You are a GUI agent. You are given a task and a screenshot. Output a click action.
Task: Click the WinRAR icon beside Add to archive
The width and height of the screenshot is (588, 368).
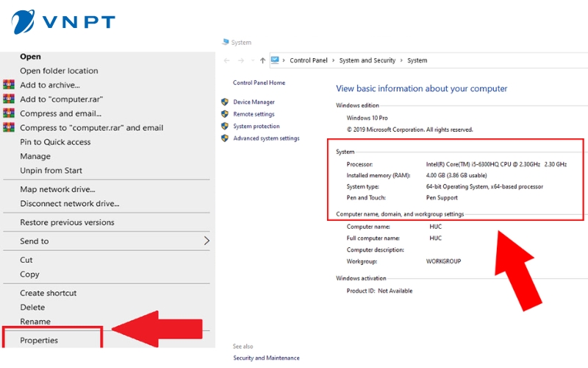(x=9, y=85)
